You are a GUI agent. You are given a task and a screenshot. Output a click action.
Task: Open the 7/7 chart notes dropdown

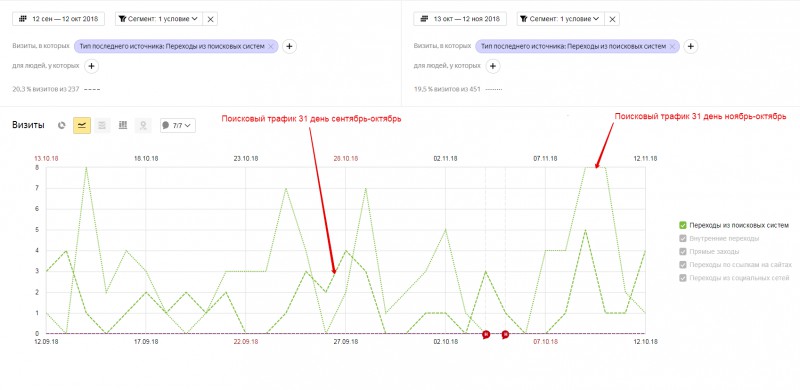coord(178,125)
